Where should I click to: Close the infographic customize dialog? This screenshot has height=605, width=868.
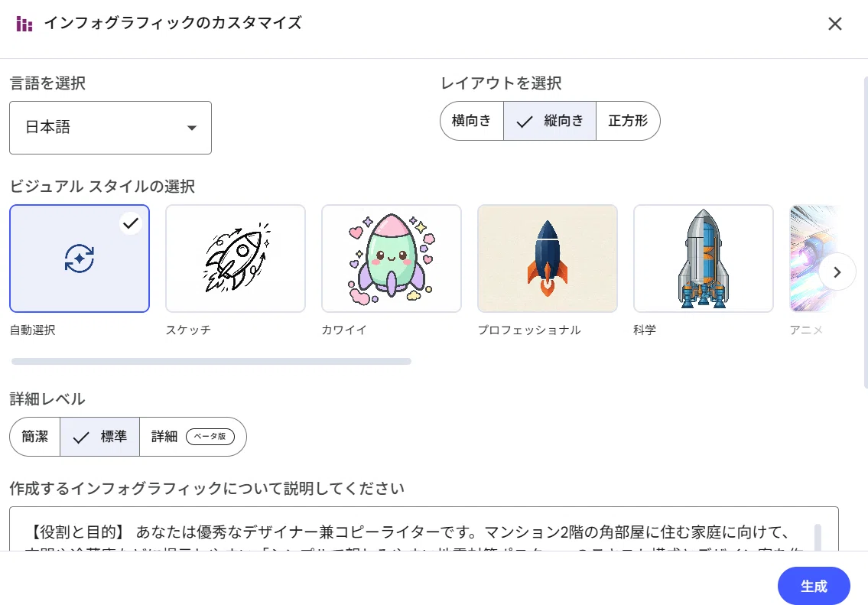pyautogui.click(x=835, y=24)
